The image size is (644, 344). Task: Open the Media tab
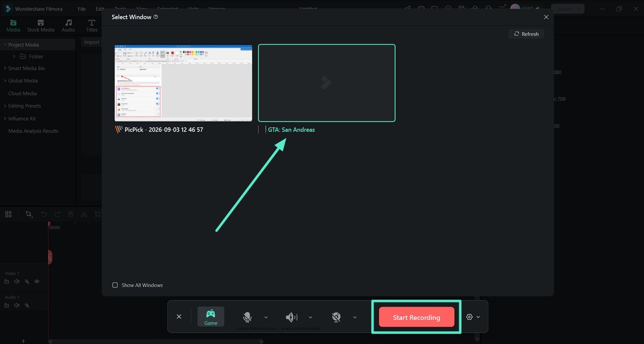[13, 26]
